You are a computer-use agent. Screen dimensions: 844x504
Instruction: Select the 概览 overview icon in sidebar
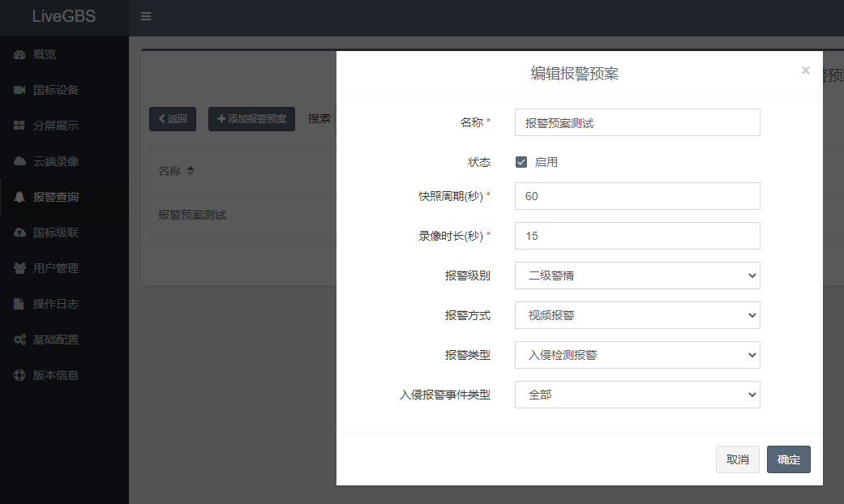point(18,53)
